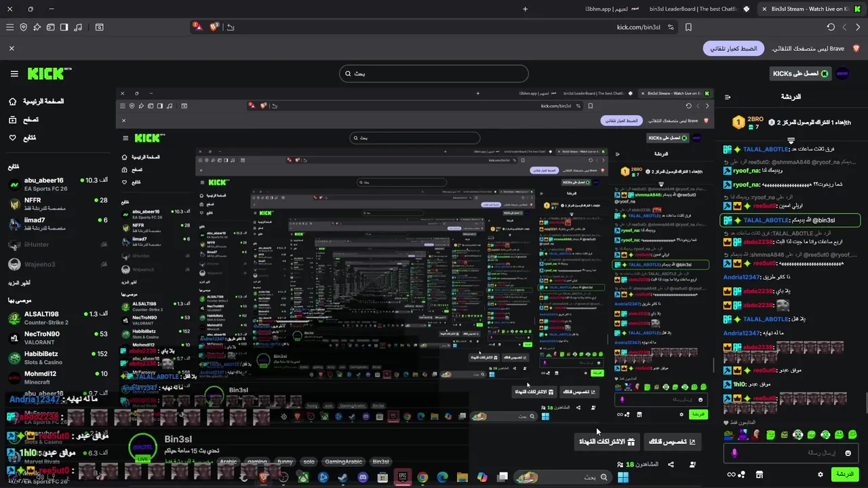Screen dimensions: 868x488
Task: Expand the pinned 2BRO gift banner chevron
Action: click(x=791, y=140)
